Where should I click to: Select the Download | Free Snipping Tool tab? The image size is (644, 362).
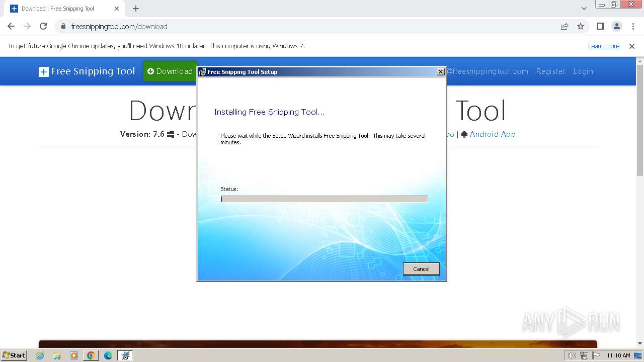64,9
